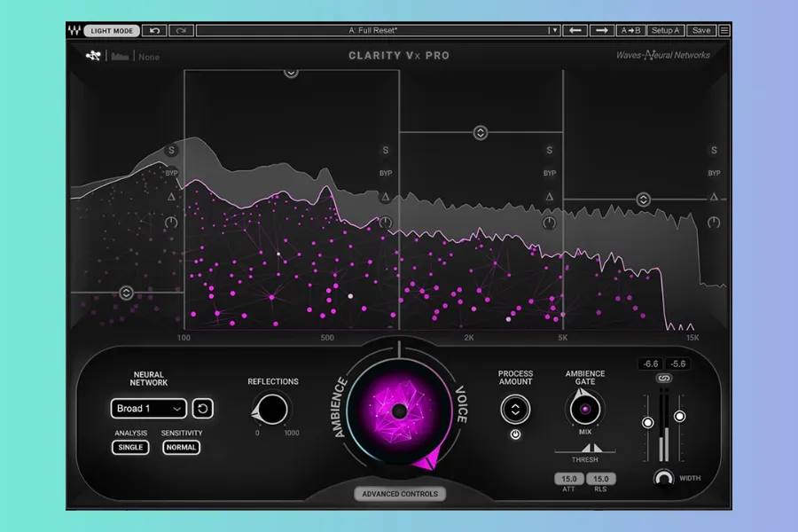This screenshot has width=798, height=532.
Task: Click the undo arrow in top toolbar
Action: coord(155,30)
